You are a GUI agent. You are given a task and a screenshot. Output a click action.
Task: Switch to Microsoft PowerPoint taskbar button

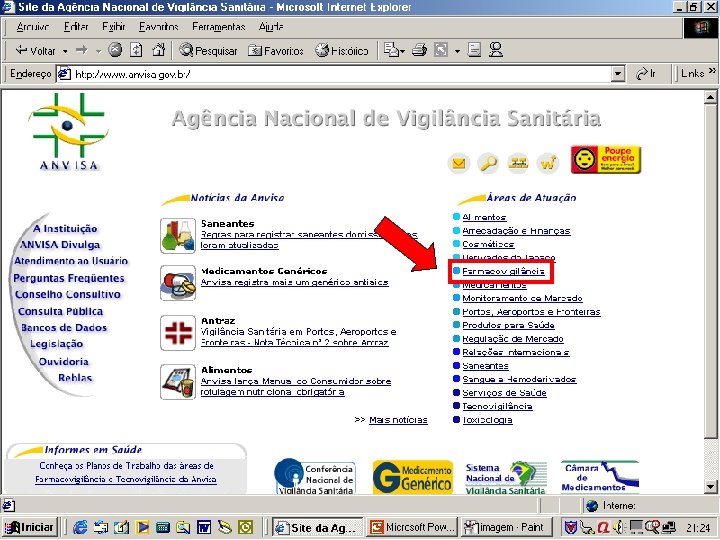pos(412,527)
